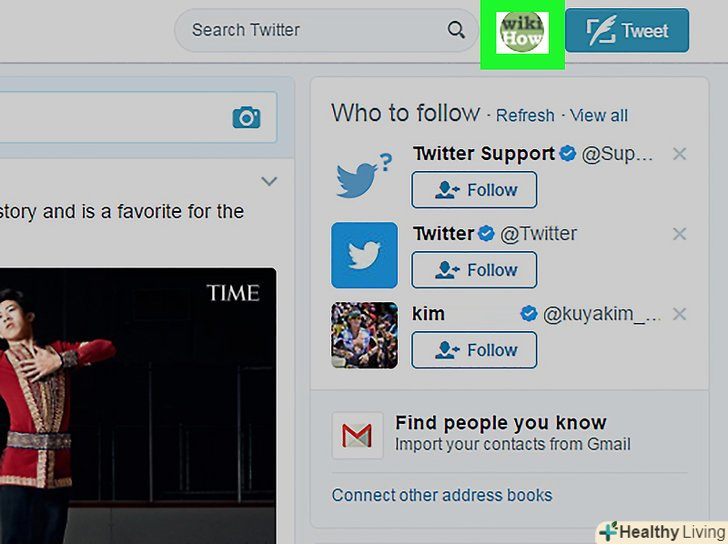728x544 pixels.
Task: Click the Search Twitter field
Action: pyautogui.click(x=310, y=30)
